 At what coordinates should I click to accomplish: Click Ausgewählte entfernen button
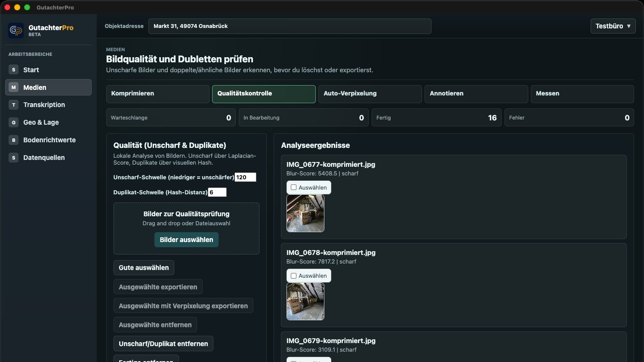pos(155,325)
